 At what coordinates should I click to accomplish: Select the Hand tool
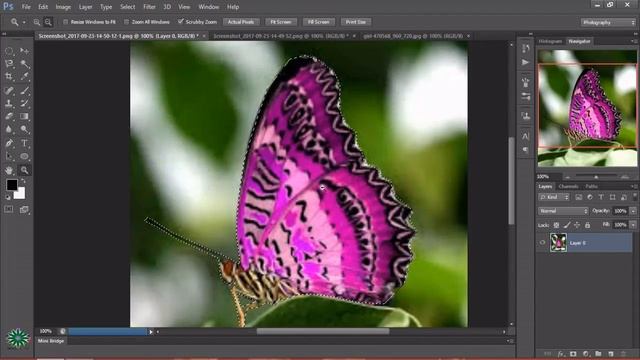[9, 170]
